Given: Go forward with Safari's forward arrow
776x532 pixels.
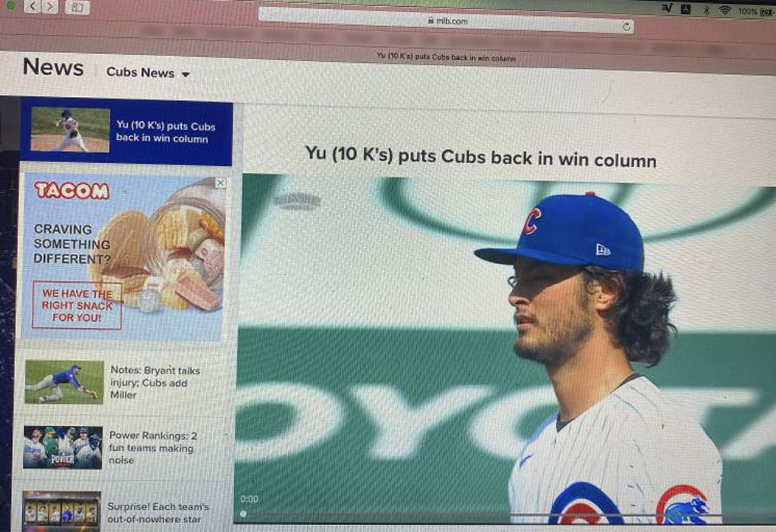Looking at the screenshot, I should 49,7.
